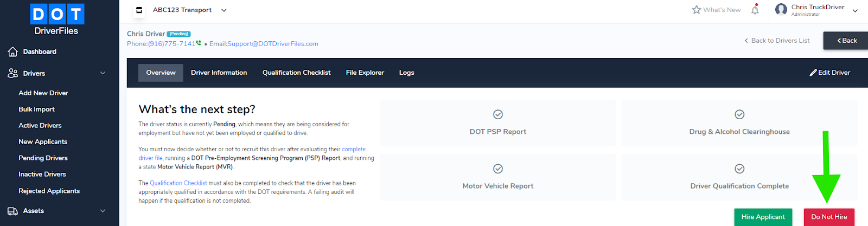Image resolution: width=868 pixels, height=226 pixels.
Task: Click the Drug & Alcohol Clearinghouse card label
Action: tap(739, 132)
